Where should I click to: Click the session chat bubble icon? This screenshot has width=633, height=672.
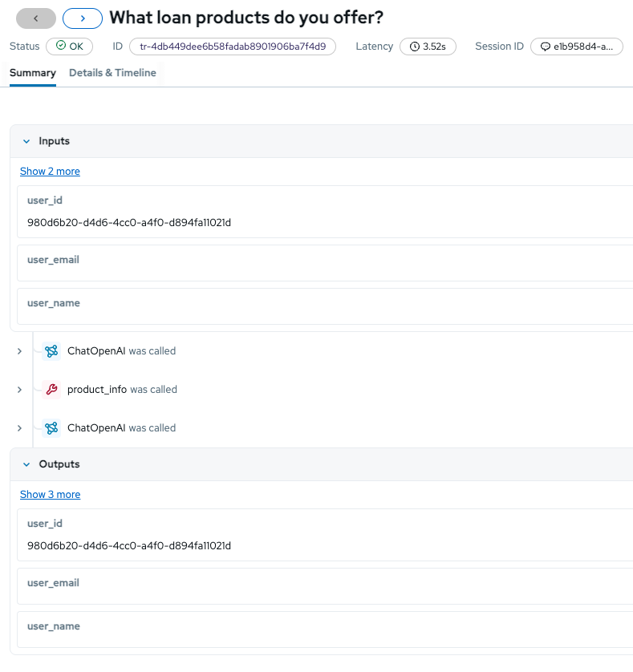(545, 47)
